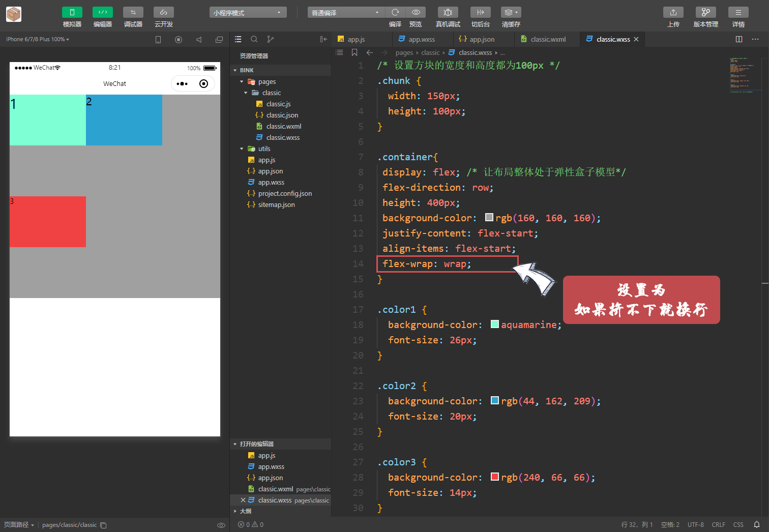Split the editor with the split icon
The width and height of the screenshot is (769, 532).
[x=739, y=39]
